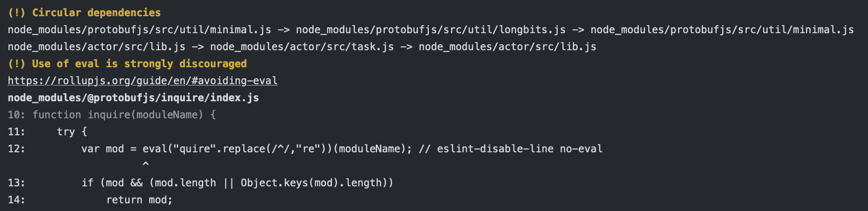
Task: Click the longbits.js path in the dependency chain
Action: click(431, 30)
